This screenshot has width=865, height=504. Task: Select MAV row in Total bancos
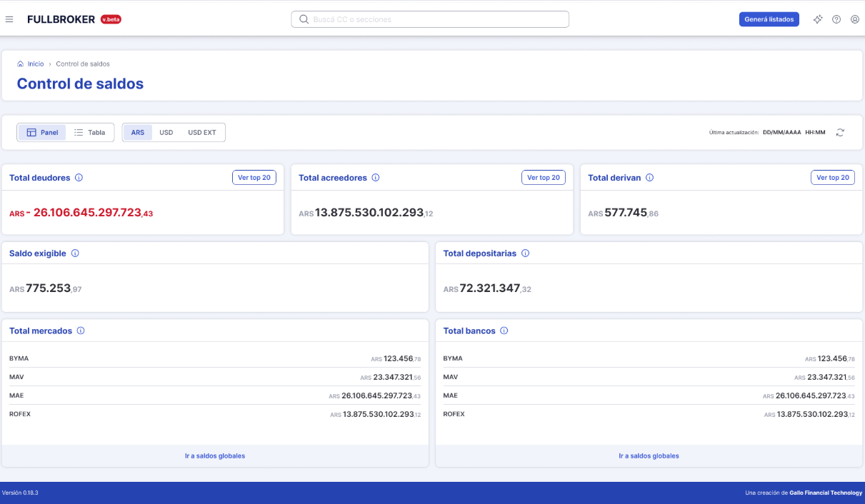pos(649,377)
